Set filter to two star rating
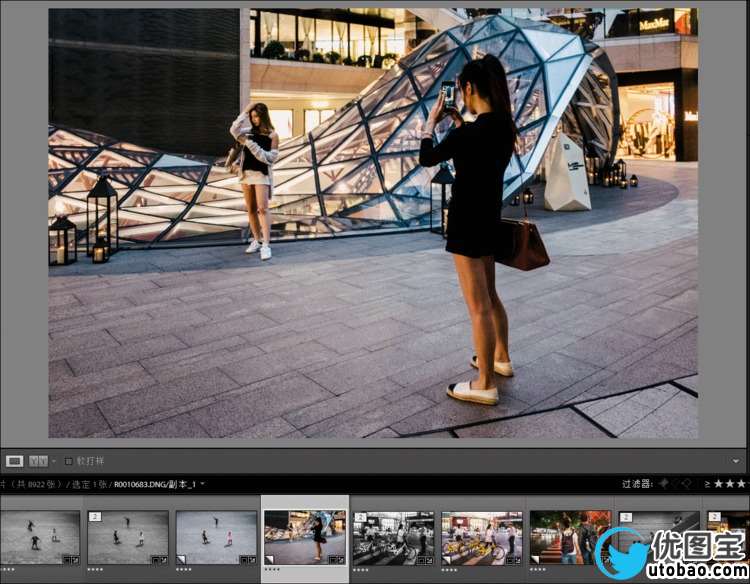 [x=729, y=484]
